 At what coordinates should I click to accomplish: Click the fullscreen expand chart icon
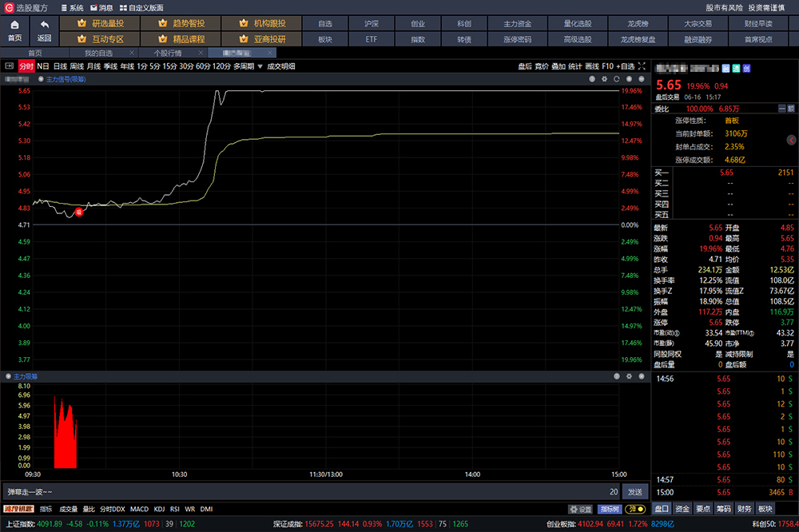pyautogui.click(x=642, y=66)
